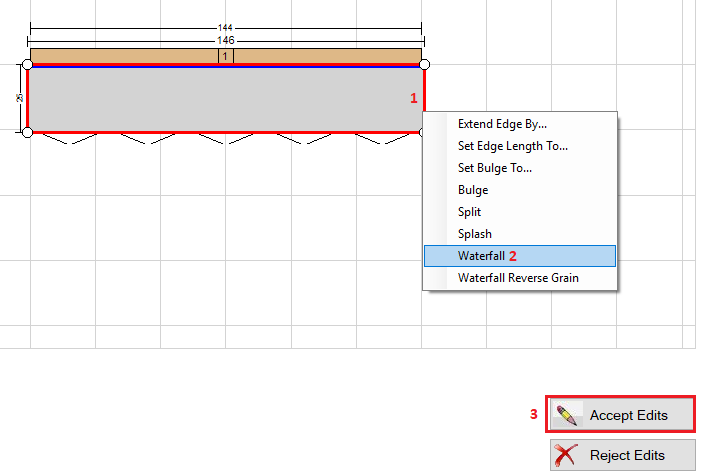This screenshot has height=472, width=701.
Task: Select Waterfall Reverse Grain option
Action: pos(518,278)
